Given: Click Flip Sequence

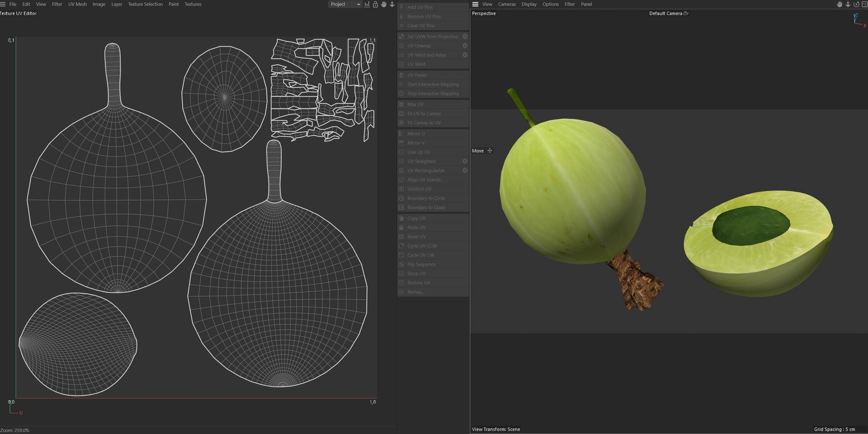Looking at the screenshot, I should [433, 264].
